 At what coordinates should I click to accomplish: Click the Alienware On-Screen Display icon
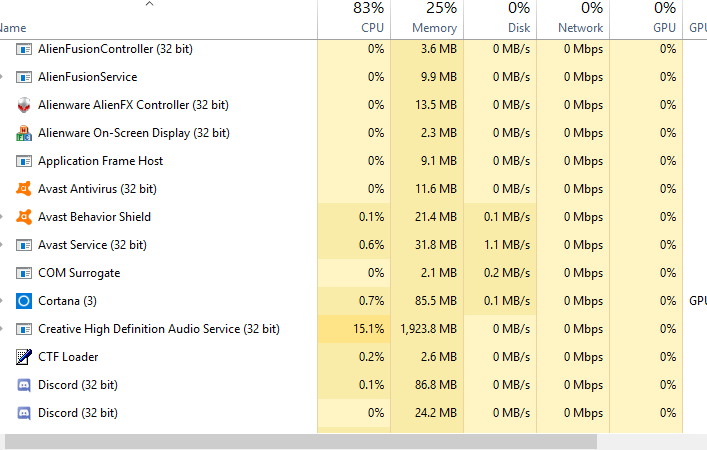click(x=24, y=133)
